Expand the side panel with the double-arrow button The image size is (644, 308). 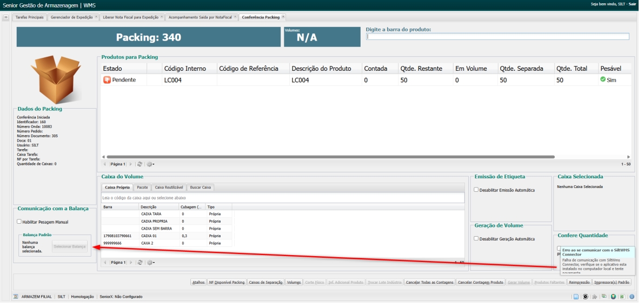6,17
